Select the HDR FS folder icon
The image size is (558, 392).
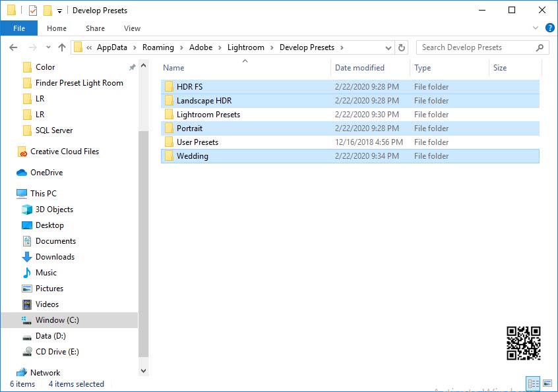click(x=169, y=86)
